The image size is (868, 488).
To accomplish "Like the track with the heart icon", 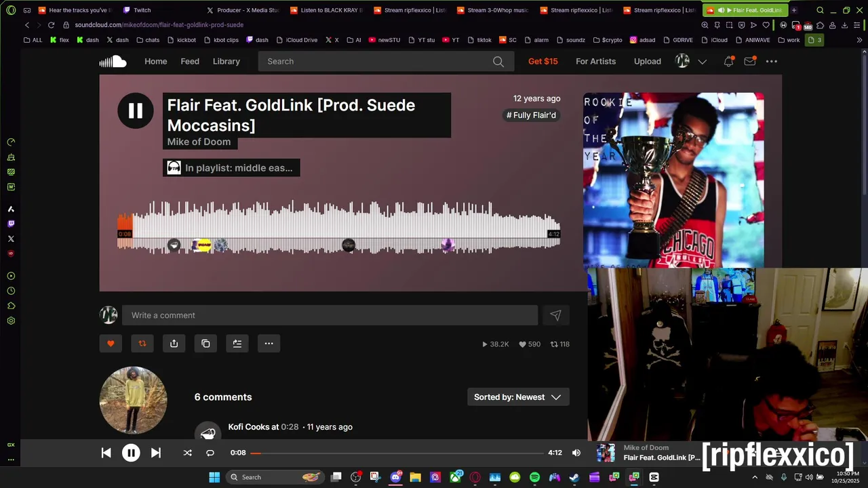I will pos(111,344).
